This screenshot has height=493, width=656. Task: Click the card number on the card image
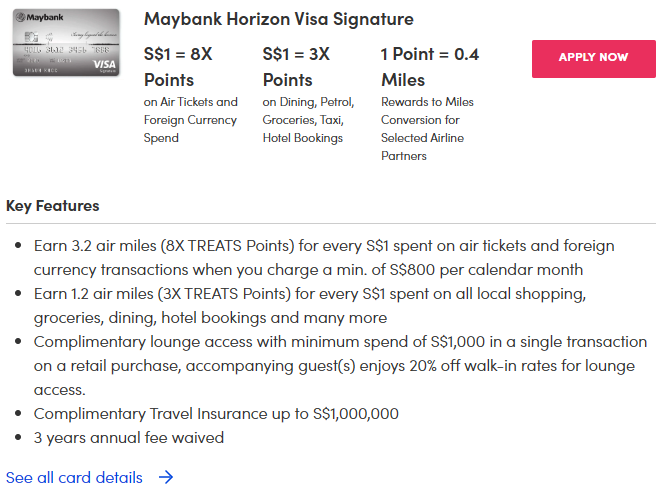click(x=65, y=50)
